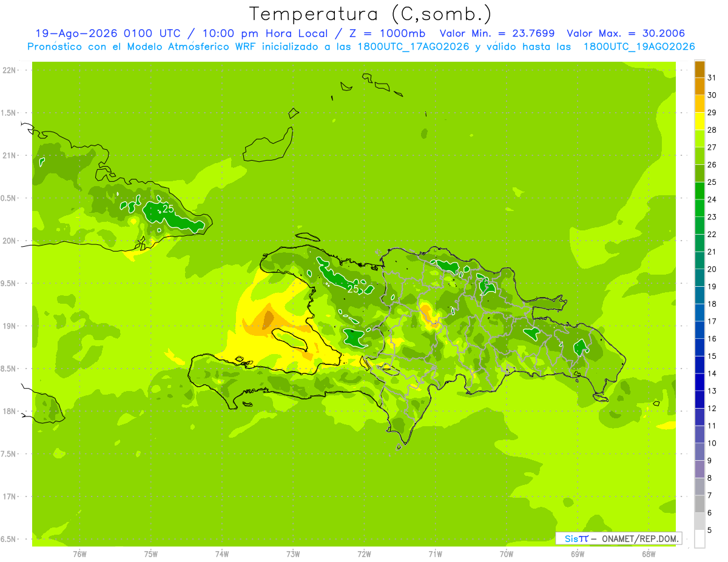Click the 74W longitude label
The image size is (728, 562).
pos(221,554)
